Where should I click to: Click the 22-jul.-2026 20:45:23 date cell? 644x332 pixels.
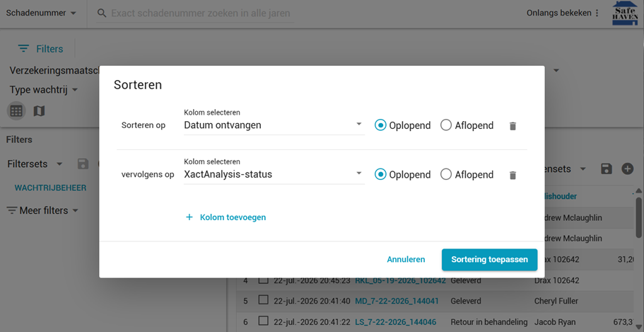(312, 281)
